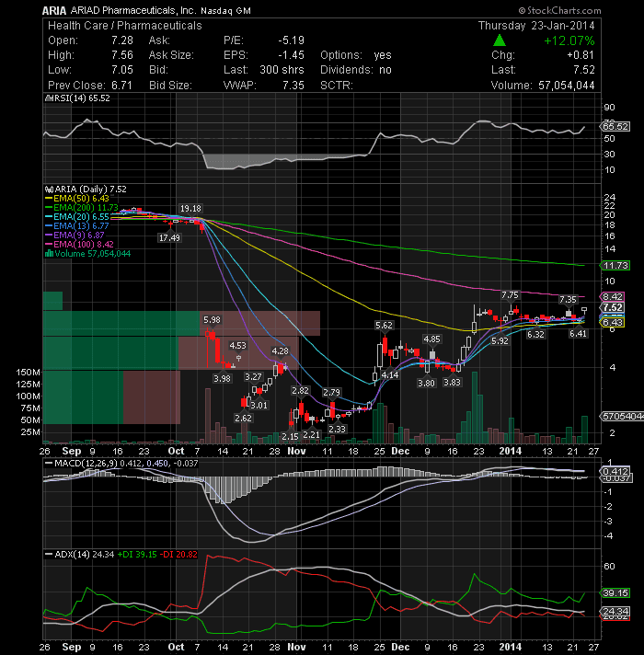Screen dimensions: 644x655
Task: Select the 'EMA(9) 6.87' legend text
Action: 78,236
